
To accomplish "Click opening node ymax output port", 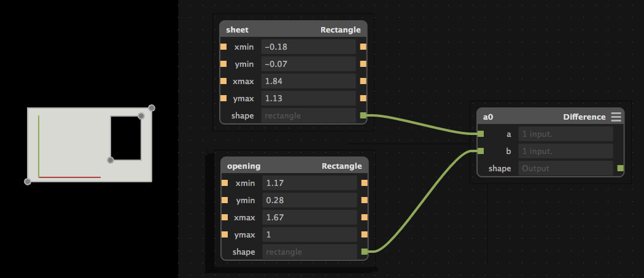I will point(364,234).
